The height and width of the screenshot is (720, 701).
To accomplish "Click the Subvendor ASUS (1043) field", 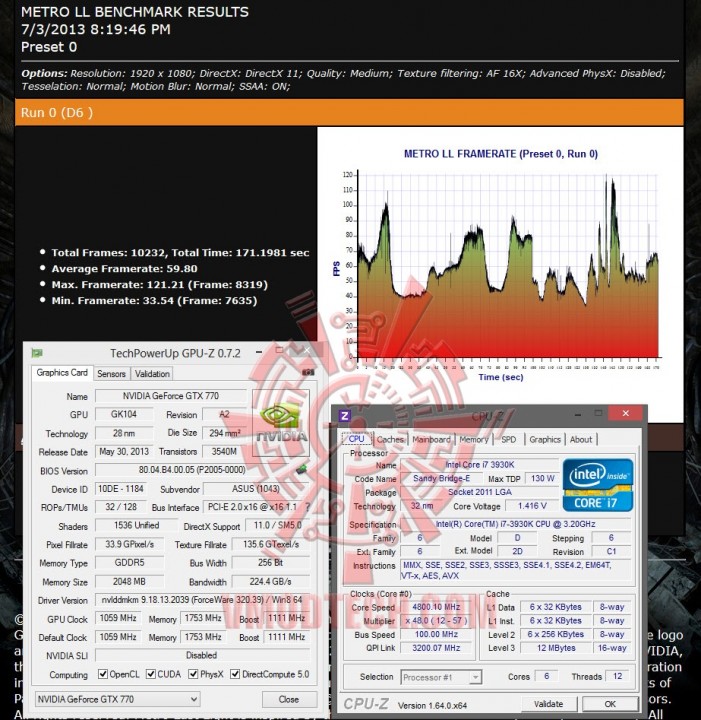I will click(256, 489).
